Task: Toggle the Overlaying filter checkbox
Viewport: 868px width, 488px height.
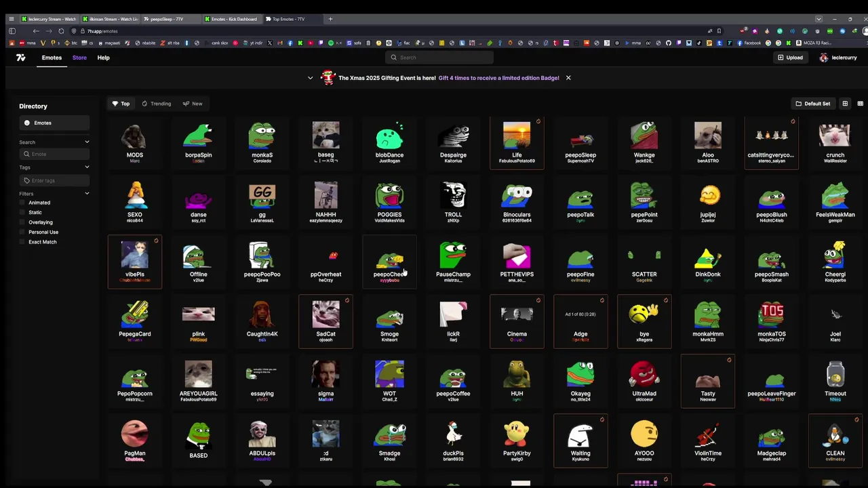Action: tap(22, 222)
